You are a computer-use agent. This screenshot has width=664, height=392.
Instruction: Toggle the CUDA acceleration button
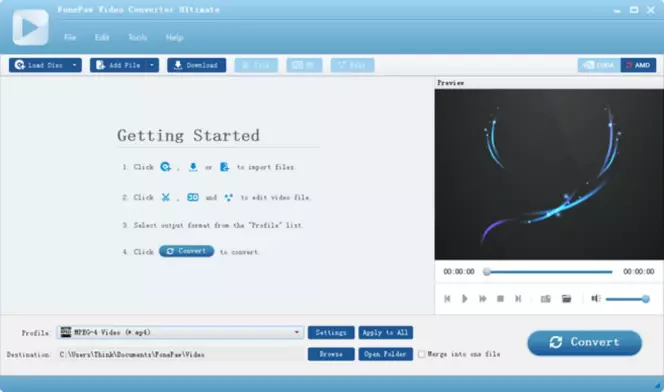click(599, 65)
